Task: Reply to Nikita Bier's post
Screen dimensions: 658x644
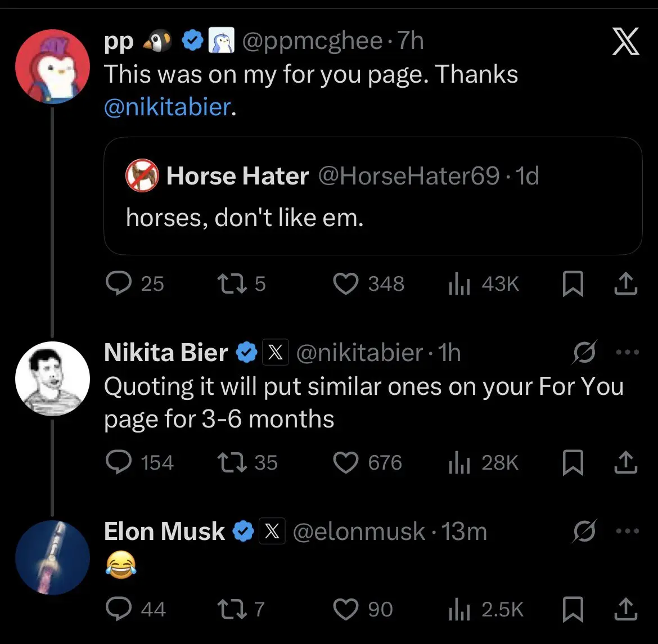Action: [x=119, y=462]
